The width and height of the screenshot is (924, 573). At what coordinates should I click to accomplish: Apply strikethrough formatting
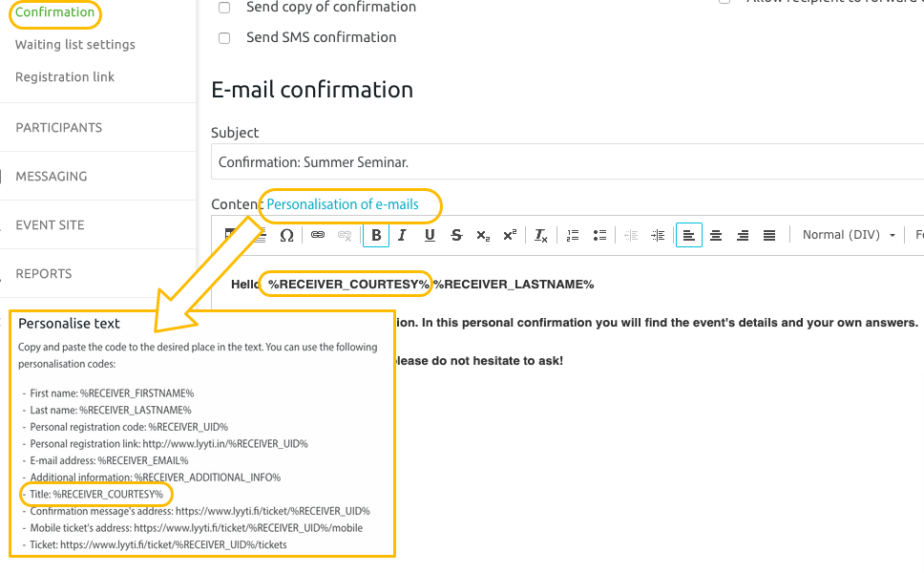(x=456, y=236)
